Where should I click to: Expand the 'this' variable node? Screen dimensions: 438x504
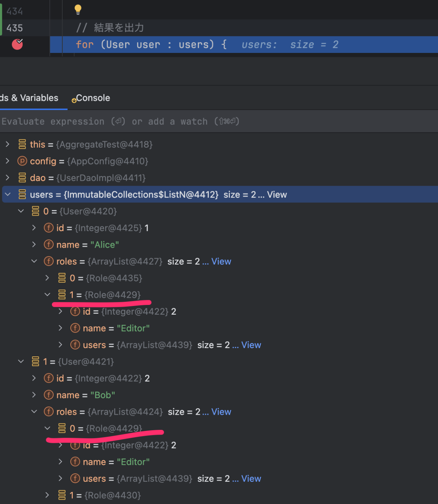point(7,144)
